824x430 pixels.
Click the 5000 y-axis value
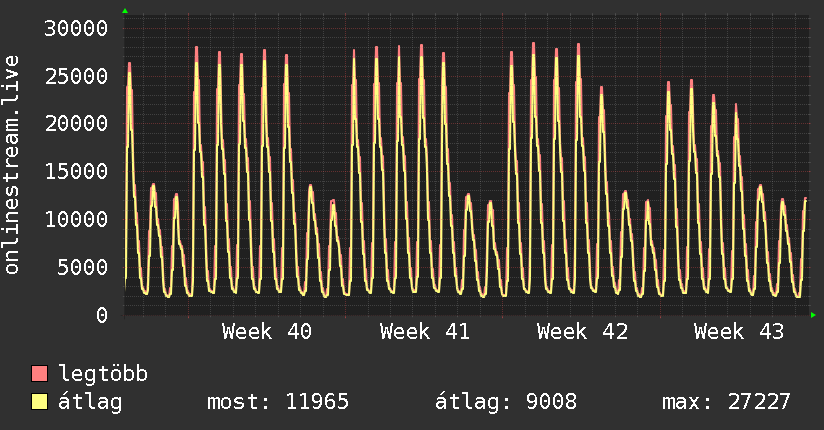tap(83, 267)
